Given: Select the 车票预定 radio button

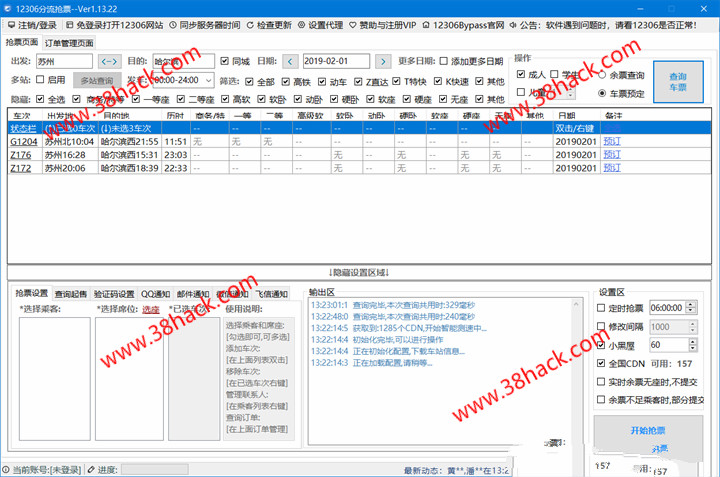Looking at the screenshot, I should [x=602, y=93].
